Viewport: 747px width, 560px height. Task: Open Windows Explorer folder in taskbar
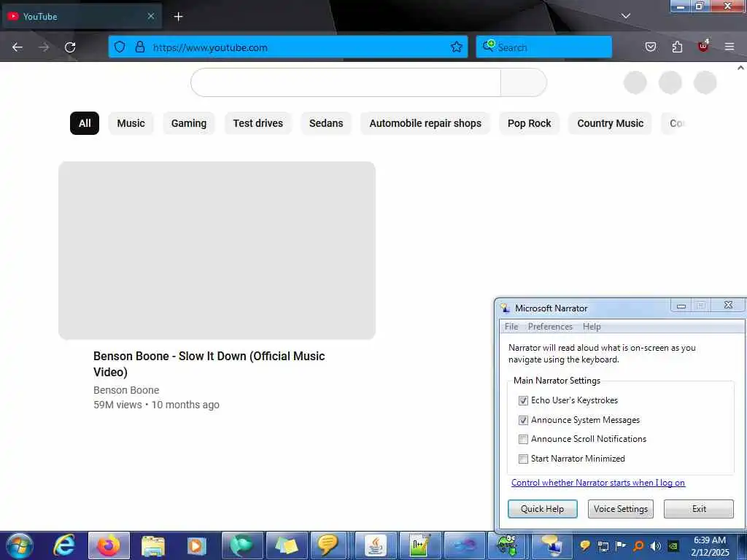click(153, 545)
